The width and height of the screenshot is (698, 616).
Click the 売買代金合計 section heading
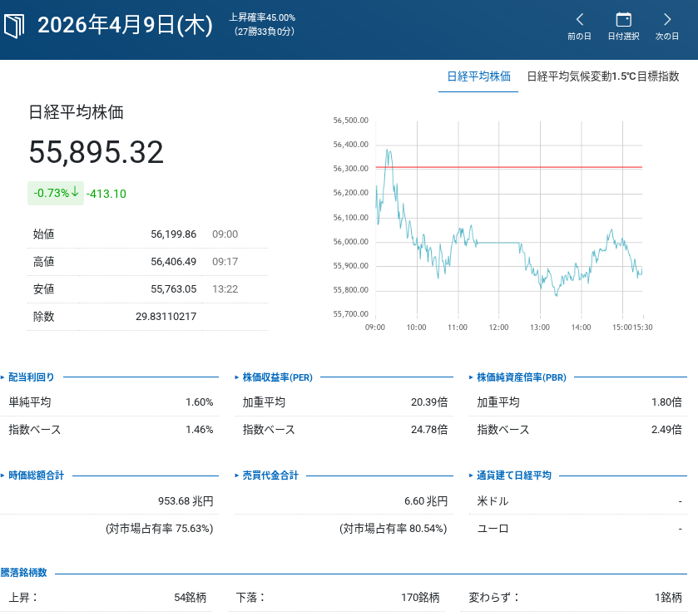point(270,476)
